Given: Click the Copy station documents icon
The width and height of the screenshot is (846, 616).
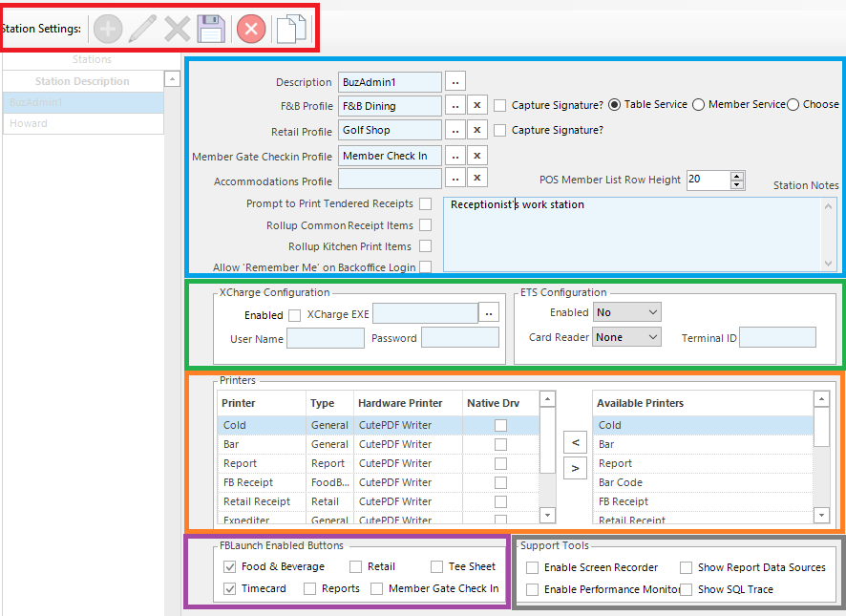Looking at the screenshot, I should click(x=291, y=30).
